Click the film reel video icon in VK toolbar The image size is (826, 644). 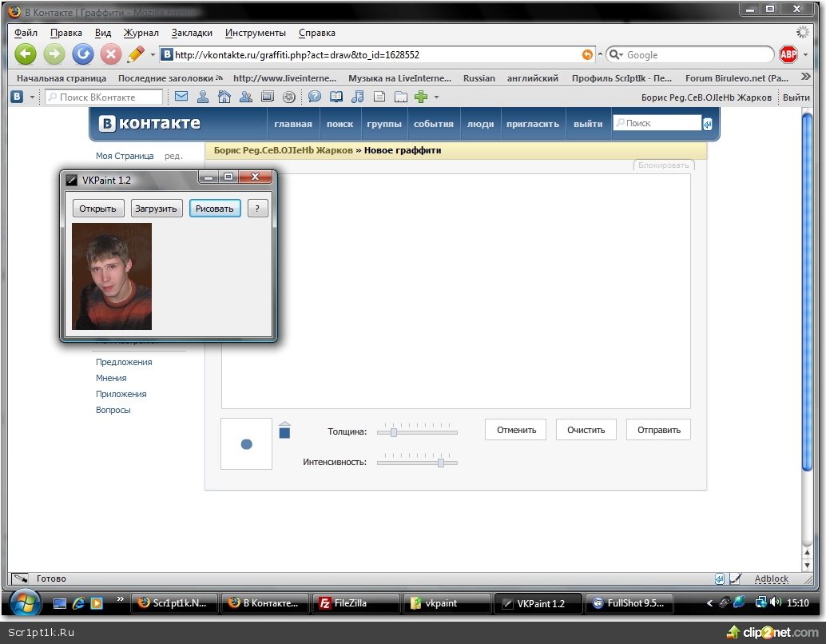[x=288, y=97]
